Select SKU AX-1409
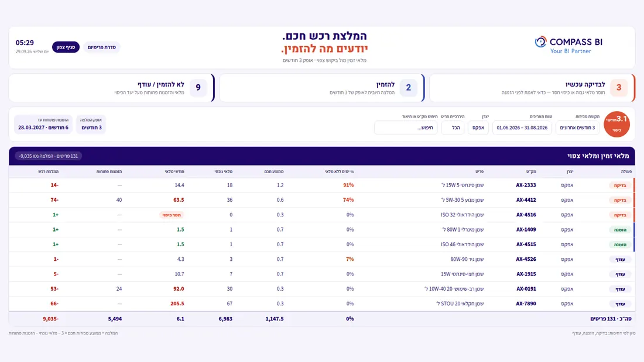The height and width of the screenshot is (362, 644). [x=526, y=229]
